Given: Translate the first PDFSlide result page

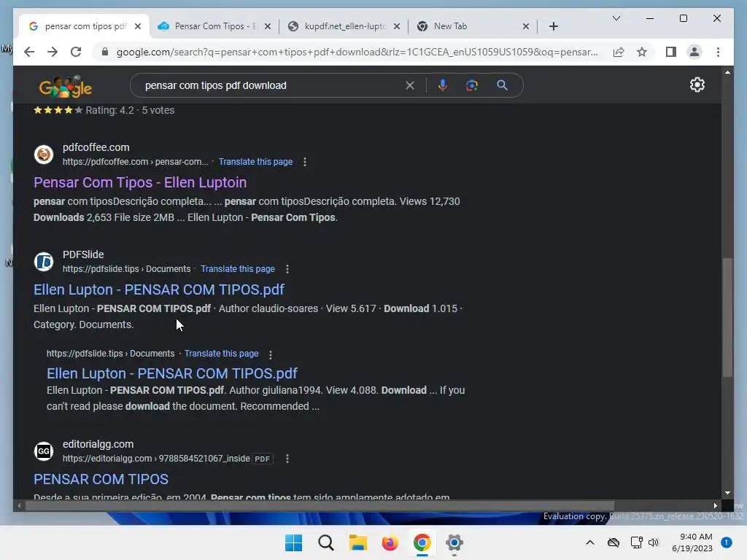Looking at the screenshot, I should (238, 269).
